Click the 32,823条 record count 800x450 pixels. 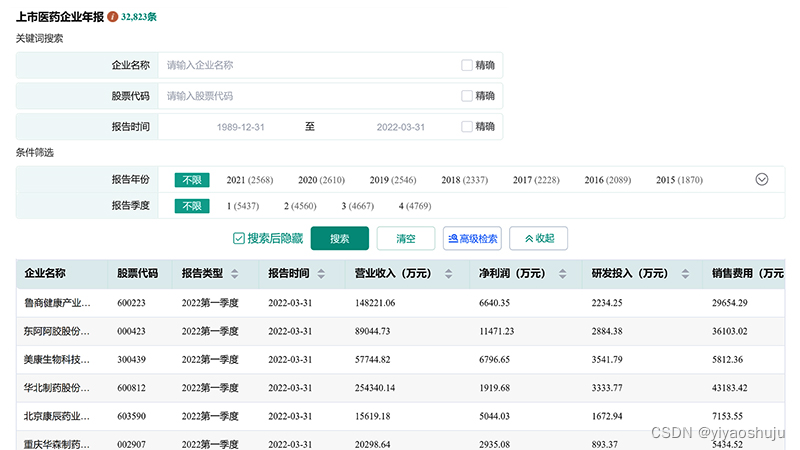139,17
